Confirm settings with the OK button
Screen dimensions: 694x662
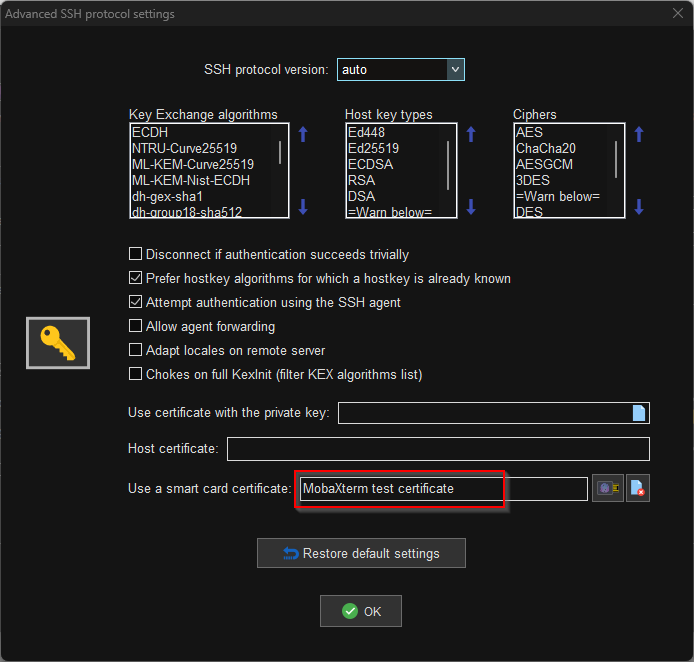click(361, 611)
